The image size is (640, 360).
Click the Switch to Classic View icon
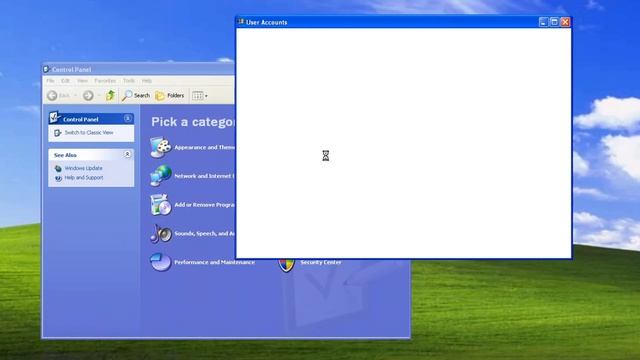click(58, 133)
